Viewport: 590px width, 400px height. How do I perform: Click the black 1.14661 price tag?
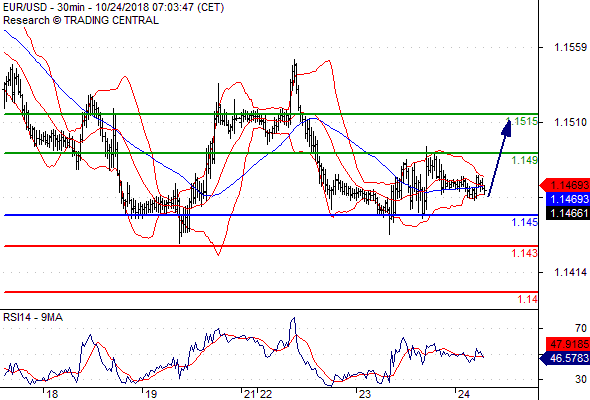(x=567, y=213)
